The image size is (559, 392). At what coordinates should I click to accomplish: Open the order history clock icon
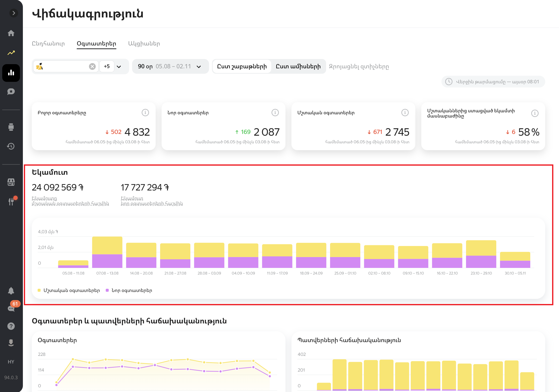tap(11, 146)
